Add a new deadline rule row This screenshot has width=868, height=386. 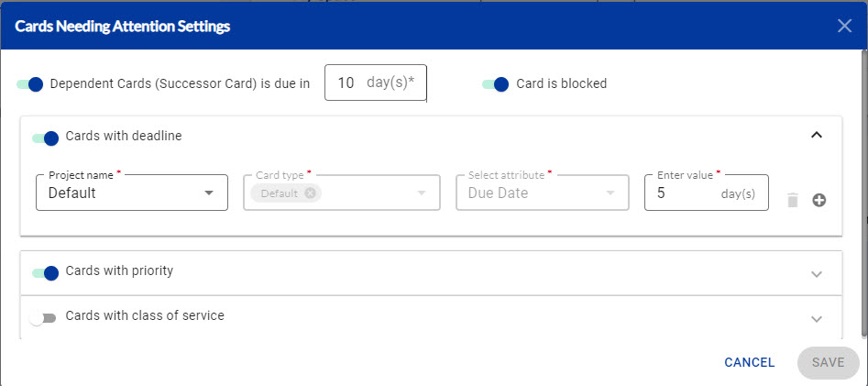(819, 200)
